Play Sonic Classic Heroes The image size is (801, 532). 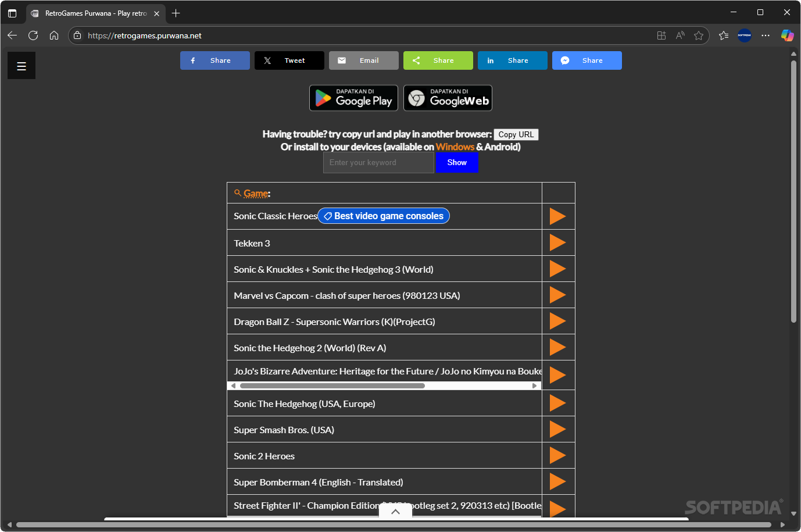[558, 216]
